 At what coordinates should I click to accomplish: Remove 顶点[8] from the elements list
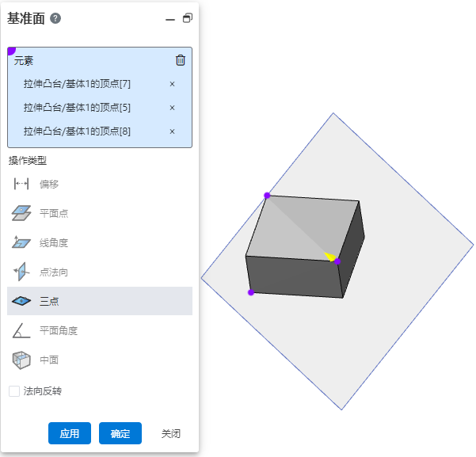pos(172,131)
